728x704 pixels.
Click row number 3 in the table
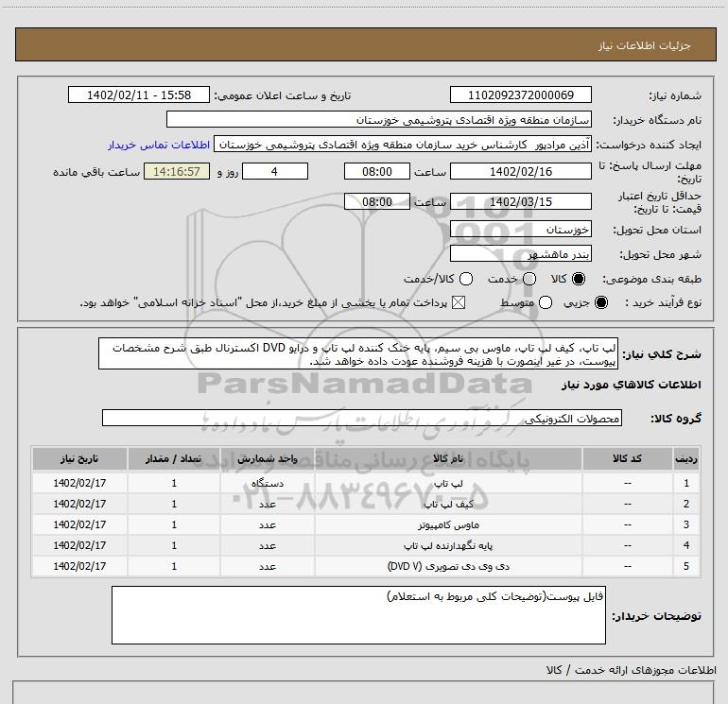click(686, 524)
